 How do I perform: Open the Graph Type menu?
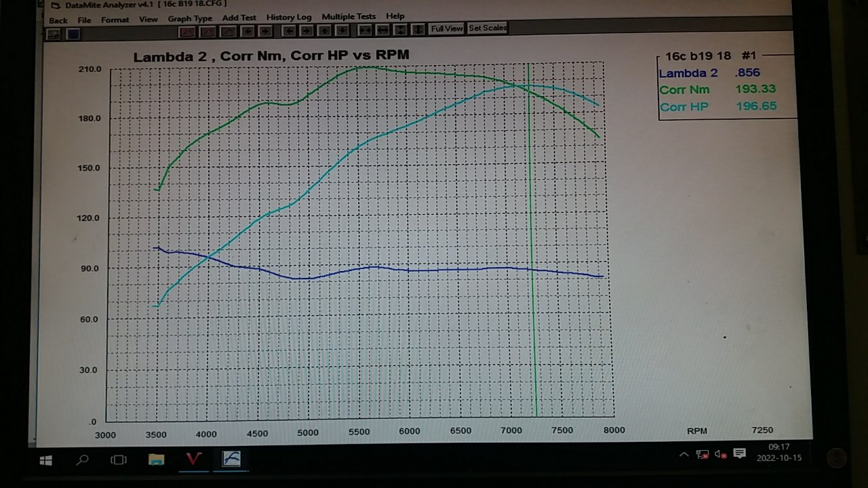(x=190, y=18)
